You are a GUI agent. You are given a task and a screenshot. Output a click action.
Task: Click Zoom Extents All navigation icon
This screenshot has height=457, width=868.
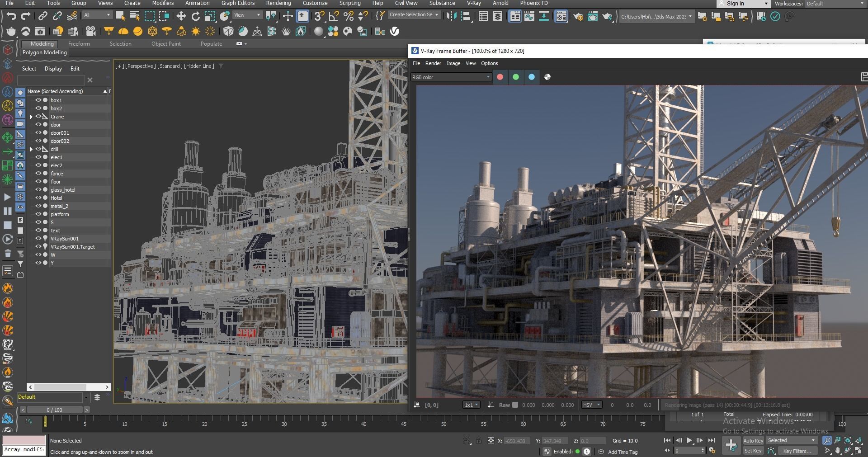pos(859,440)
